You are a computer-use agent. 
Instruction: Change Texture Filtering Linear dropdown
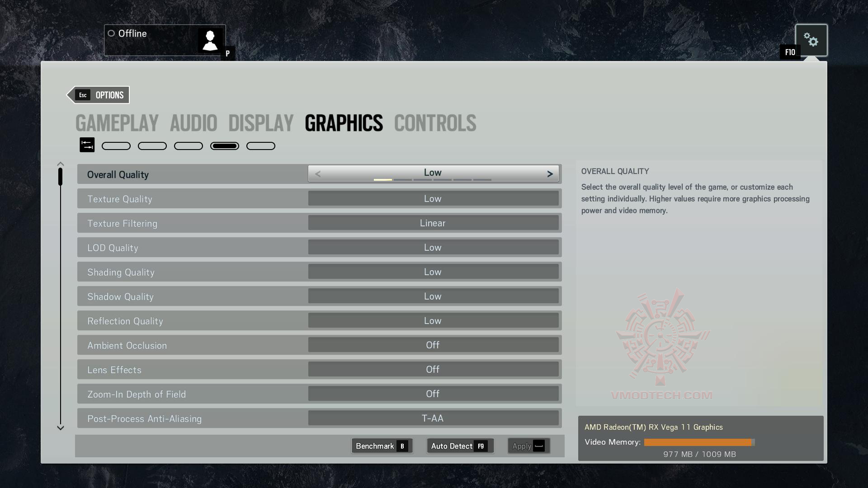click(x=432, y=223)
